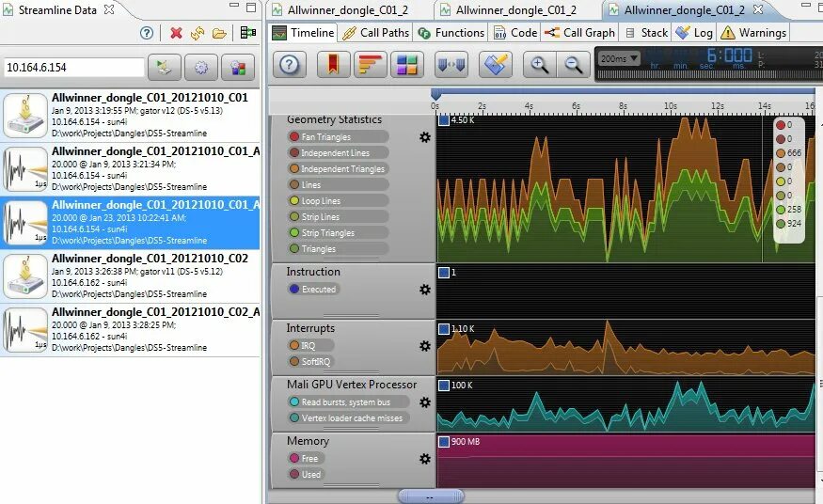
Task: Open capture options gear button
Action: click(201, 67)
